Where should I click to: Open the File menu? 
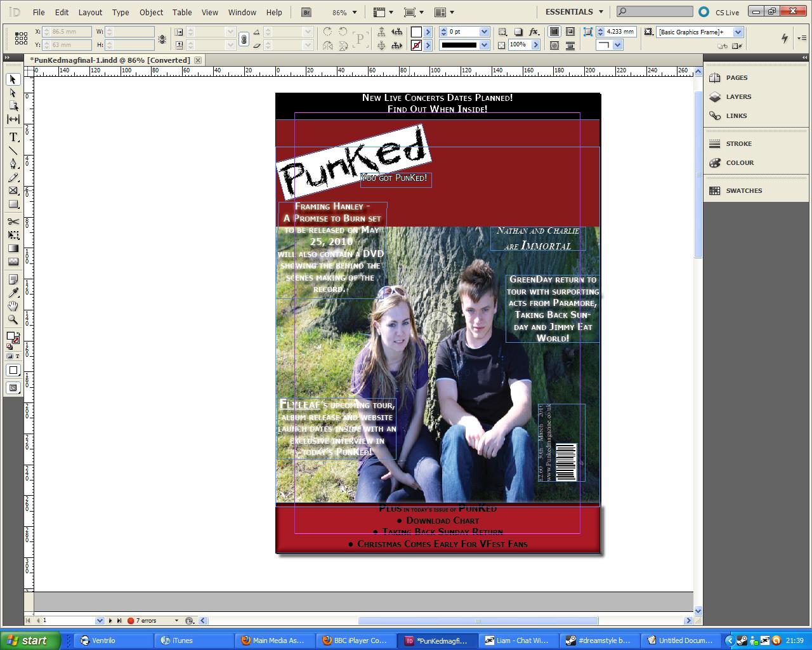(39, 12)
